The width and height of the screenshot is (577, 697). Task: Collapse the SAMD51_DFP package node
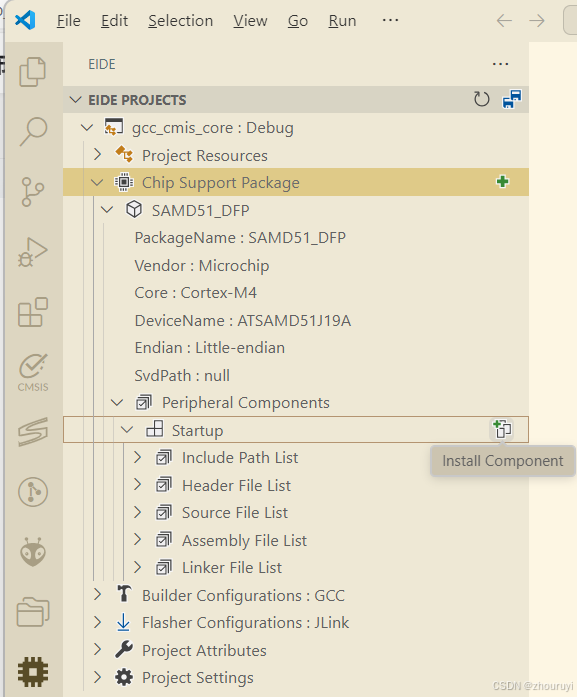click(x=107, y=210)
